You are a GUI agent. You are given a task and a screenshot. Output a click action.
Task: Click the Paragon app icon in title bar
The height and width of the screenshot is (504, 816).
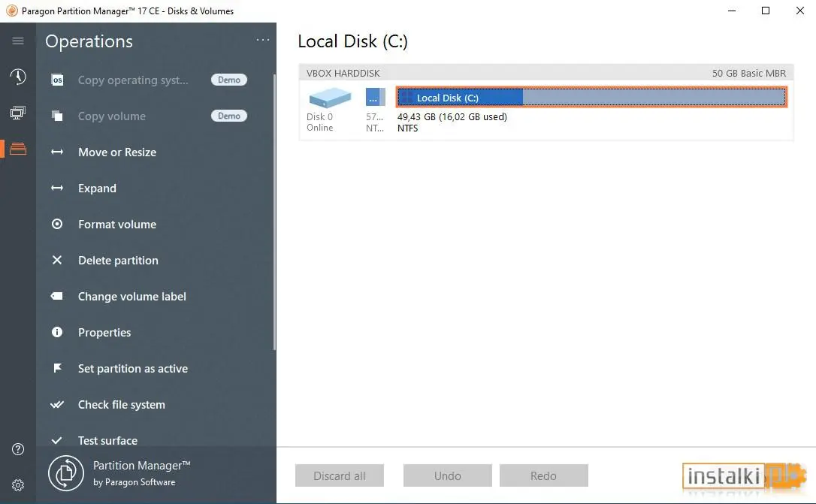tap(11, 11)
